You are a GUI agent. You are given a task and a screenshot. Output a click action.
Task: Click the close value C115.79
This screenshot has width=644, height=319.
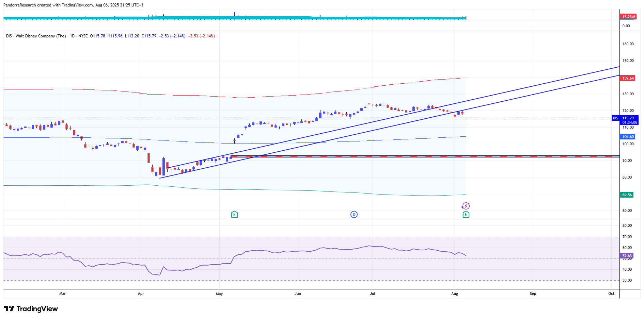point(149,36)
